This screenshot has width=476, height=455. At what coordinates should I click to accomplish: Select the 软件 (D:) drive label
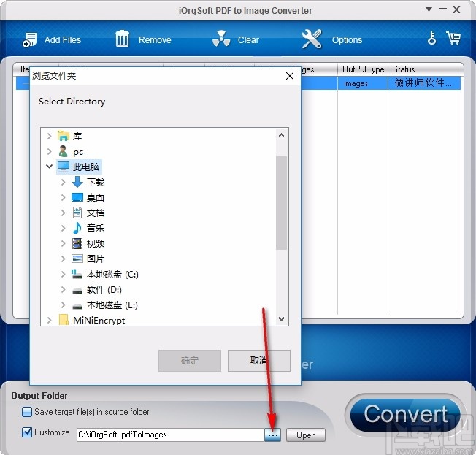tap(104, 290)
